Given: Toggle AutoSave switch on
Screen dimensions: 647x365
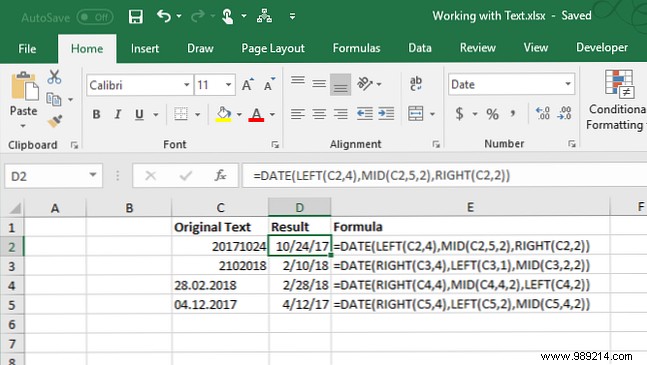Looking at the screenshot, I should tap(95, 17).
